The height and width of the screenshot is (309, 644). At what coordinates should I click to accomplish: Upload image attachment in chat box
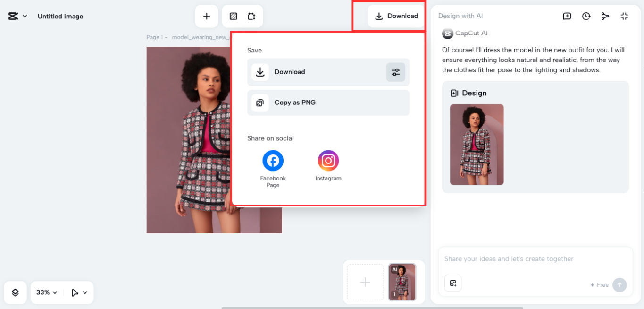[453, 283]
